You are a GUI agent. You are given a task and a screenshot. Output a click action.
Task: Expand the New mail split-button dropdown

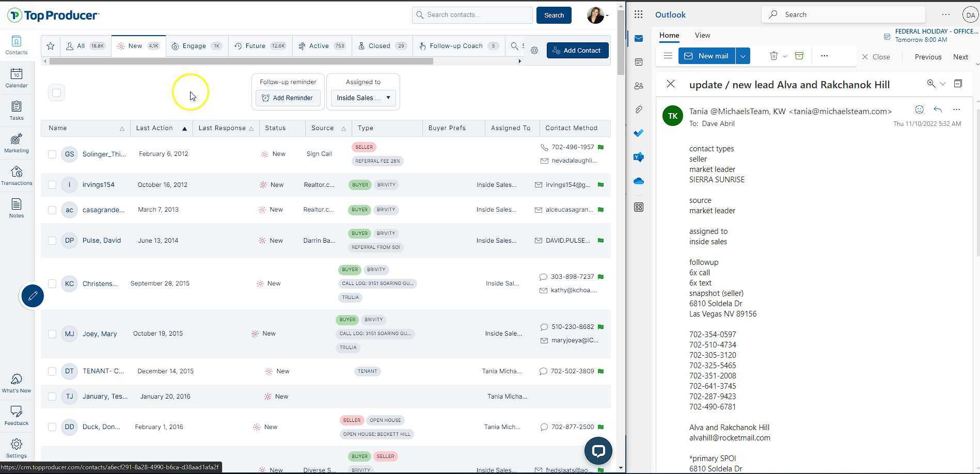click(742, 56)
